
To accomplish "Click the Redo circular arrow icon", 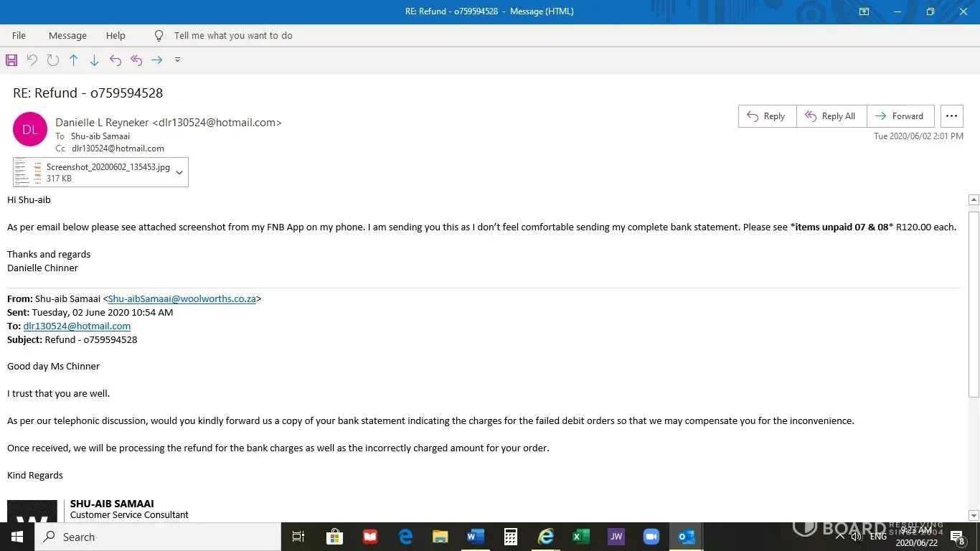I will tap(52, 60).
